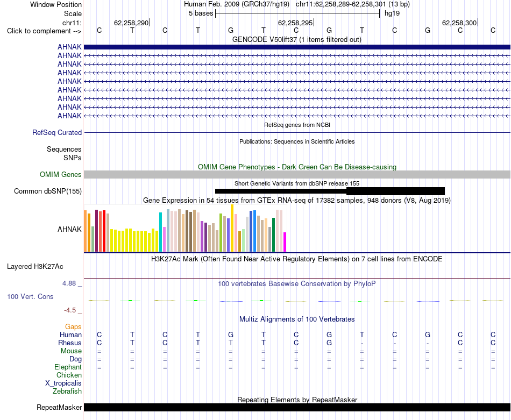Open the 100 Vert. Cons track label
This screenshot has width=511, height=420.
point(30,296)
